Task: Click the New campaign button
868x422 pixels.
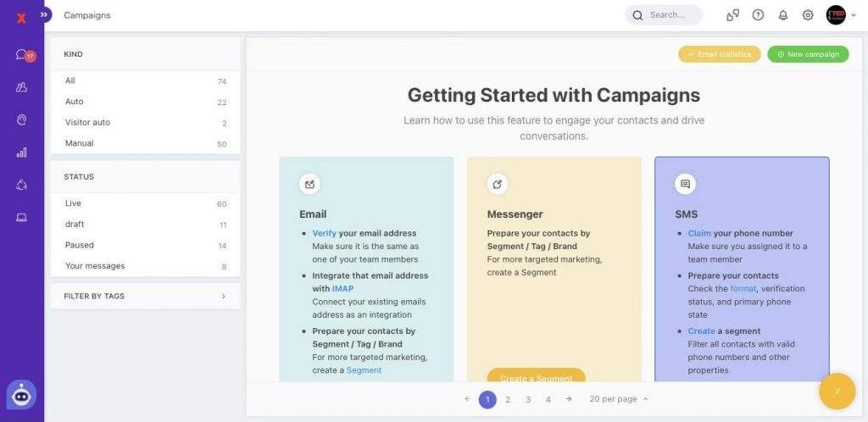Action: 808,54
